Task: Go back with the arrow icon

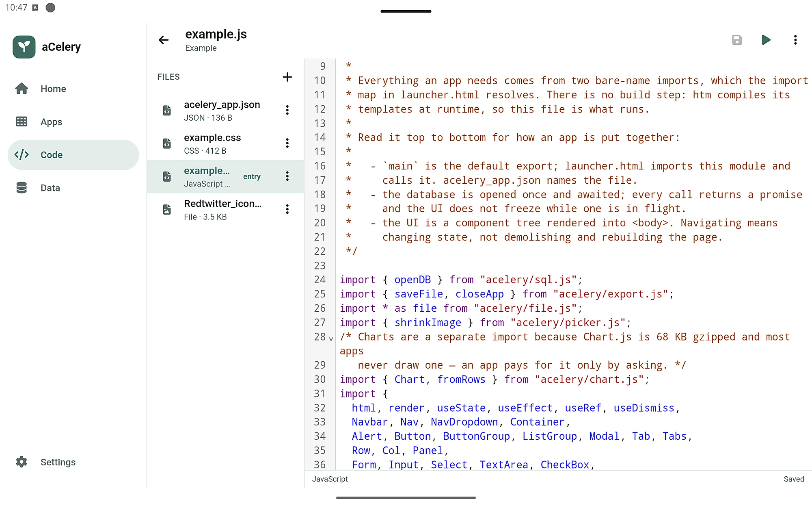Action: pos(164,40)
